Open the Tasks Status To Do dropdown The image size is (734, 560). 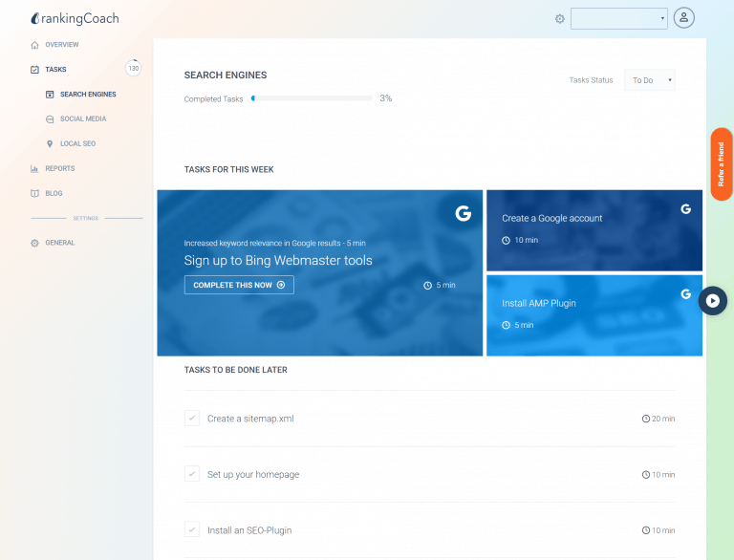point(650,80)
